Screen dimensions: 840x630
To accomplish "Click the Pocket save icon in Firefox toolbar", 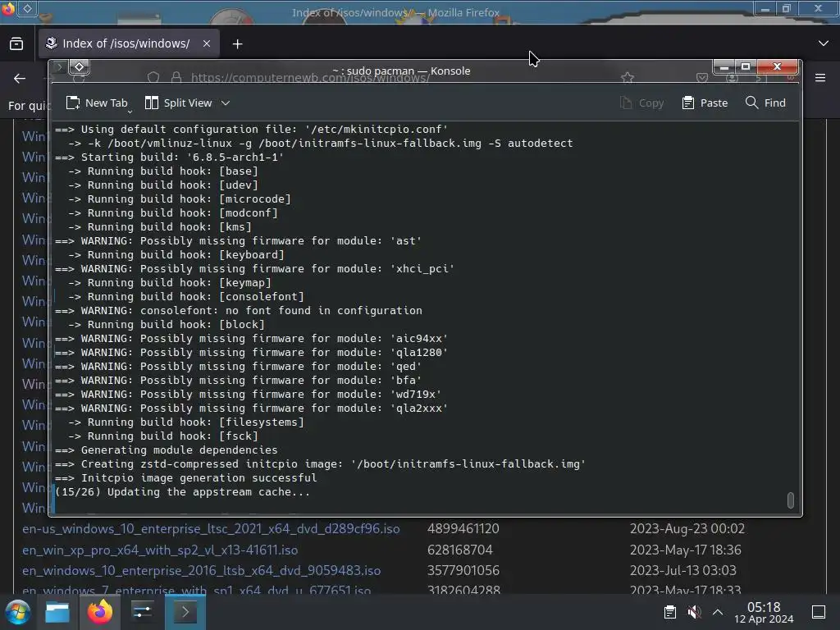I will [x=702, y=78].
